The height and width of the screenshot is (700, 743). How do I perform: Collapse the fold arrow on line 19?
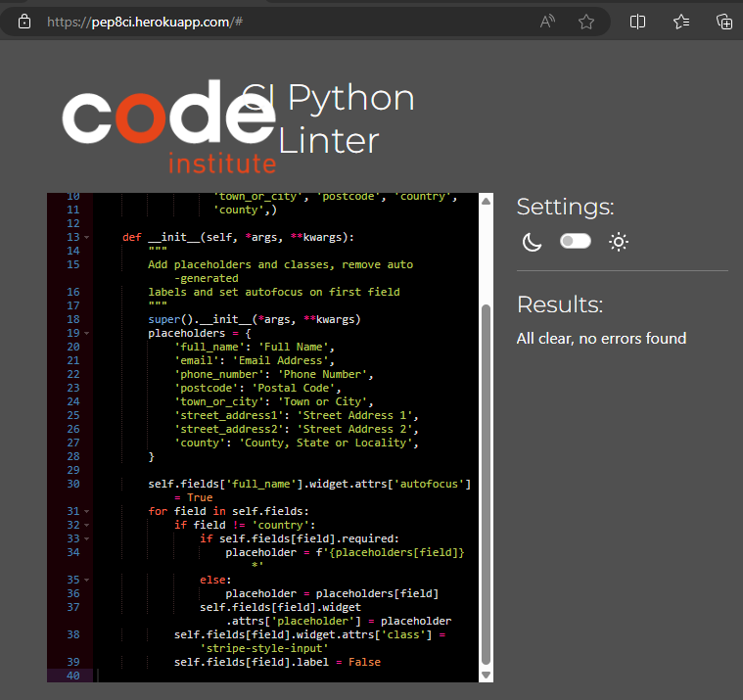87,333
